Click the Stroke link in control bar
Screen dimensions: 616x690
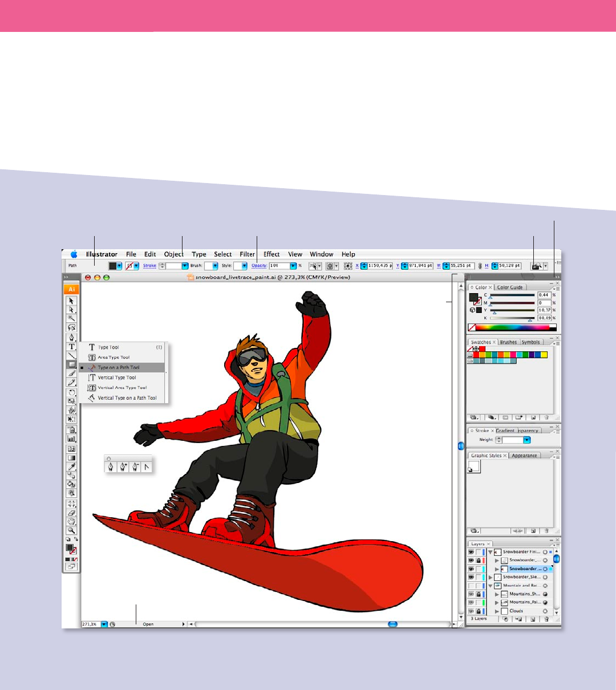click(x=149, y=266)
